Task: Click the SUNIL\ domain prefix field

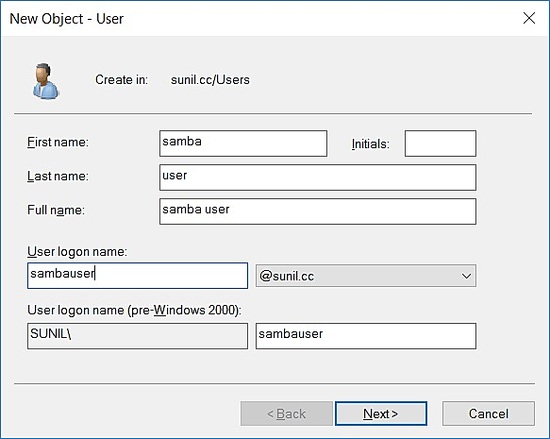Action: pyautogui.click(x=138, y=336)
